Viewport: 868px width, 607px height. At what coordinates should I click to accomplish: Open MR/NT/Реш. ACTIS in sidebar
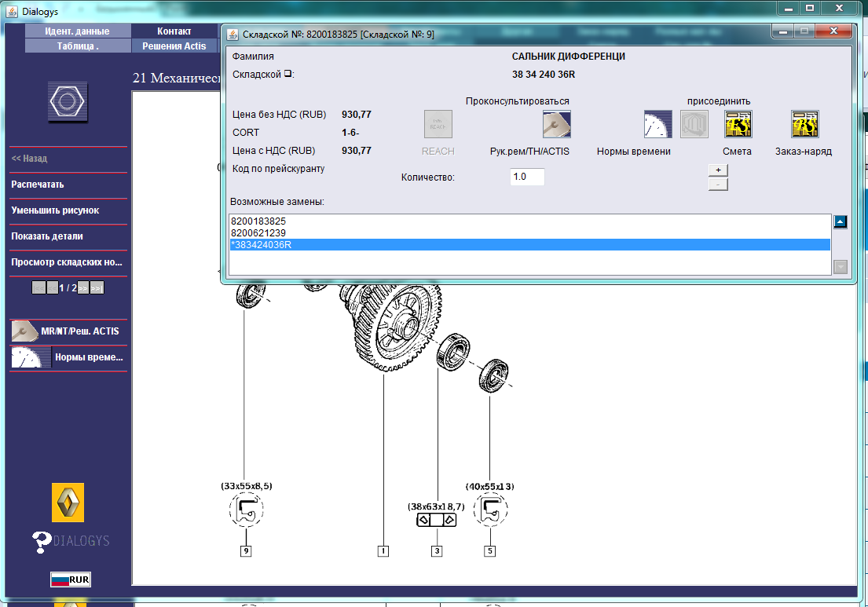[68, 331]
